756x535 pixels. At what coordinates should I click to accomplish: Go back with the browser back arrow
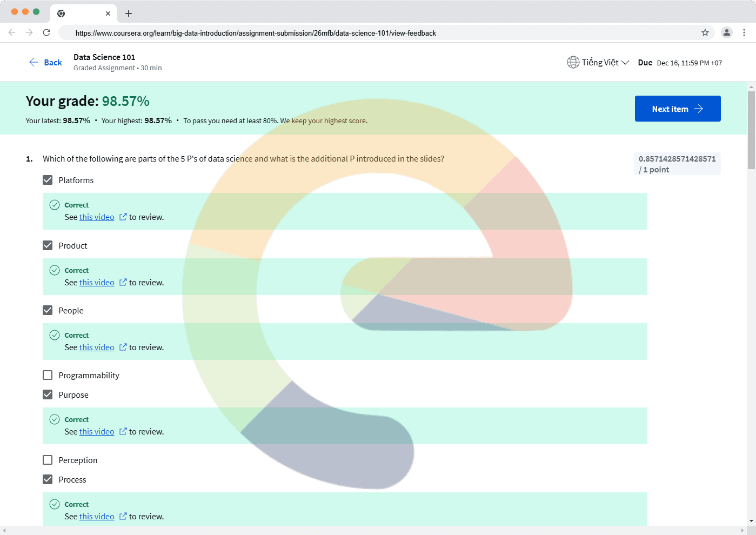coord(12,32)
